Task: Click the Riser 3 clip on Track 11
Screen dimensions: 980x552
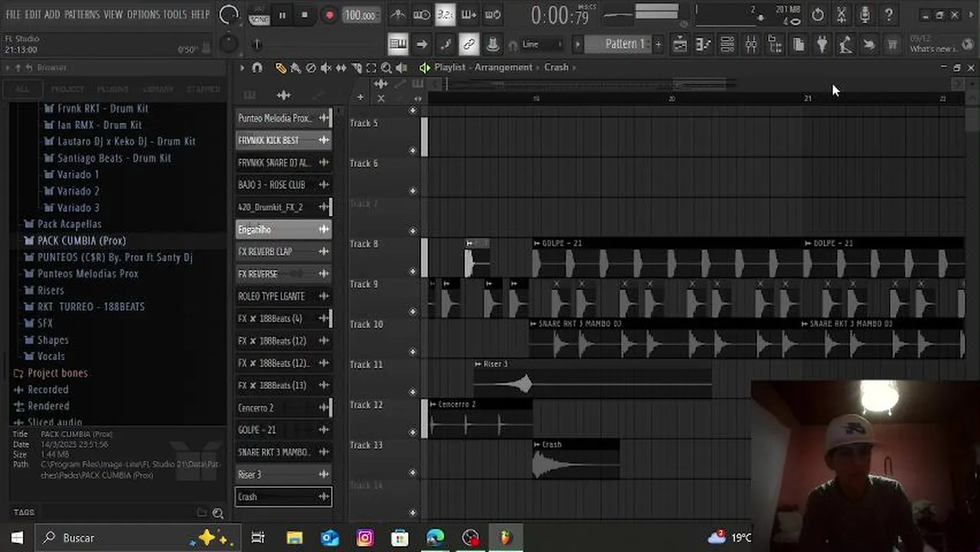Action: [x=593, y=379]
